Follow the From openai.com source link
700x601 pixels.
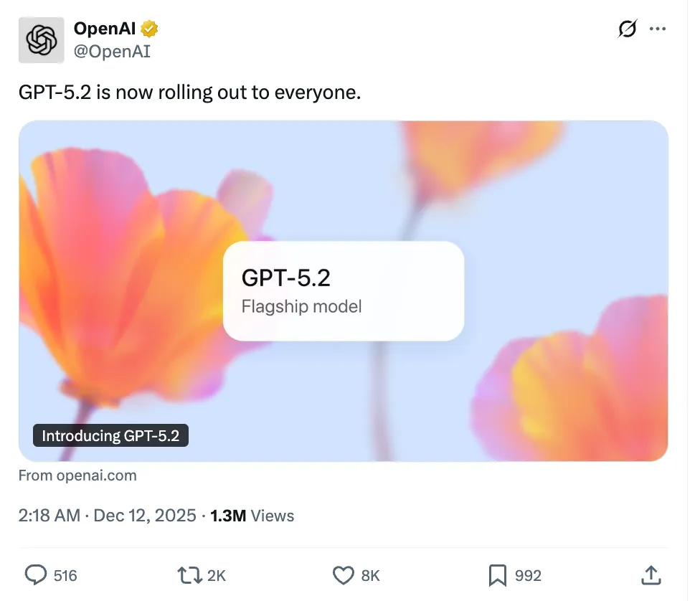77,475
